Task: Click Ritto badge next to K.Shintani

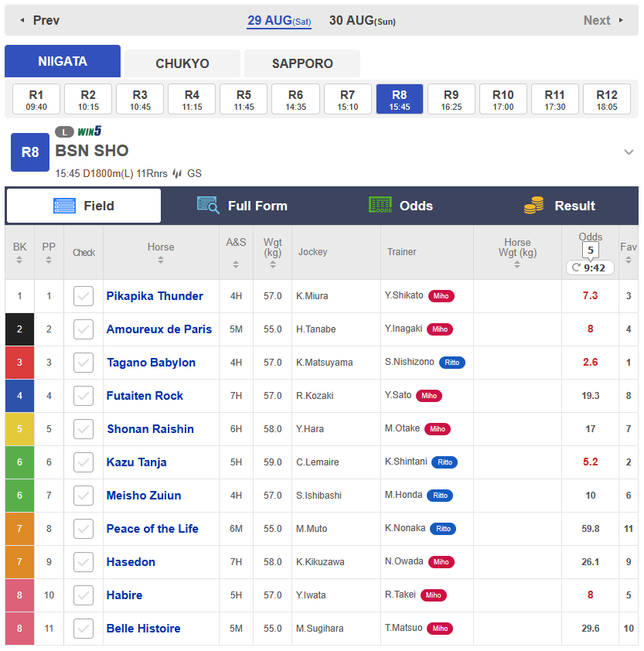Action: (x=445, y=462)
